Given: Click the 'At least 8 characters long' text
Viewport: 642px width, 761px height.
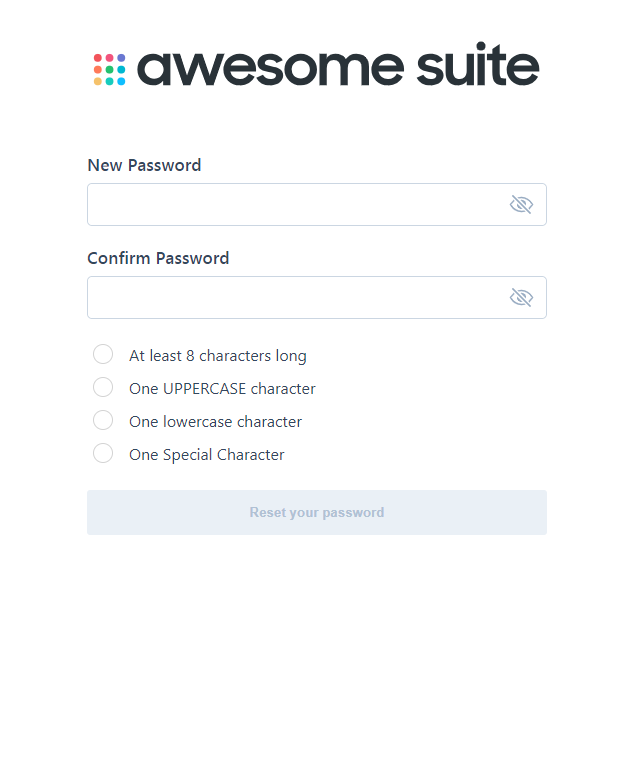Looking at the screenshot, I should [x=218, y=356].
